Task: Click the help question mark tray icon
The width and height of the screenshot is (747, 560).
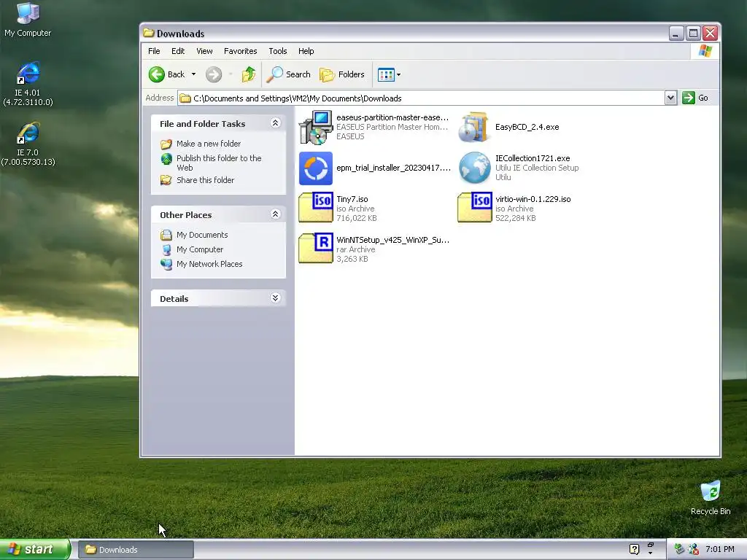Action: click(x=634, y=549)
